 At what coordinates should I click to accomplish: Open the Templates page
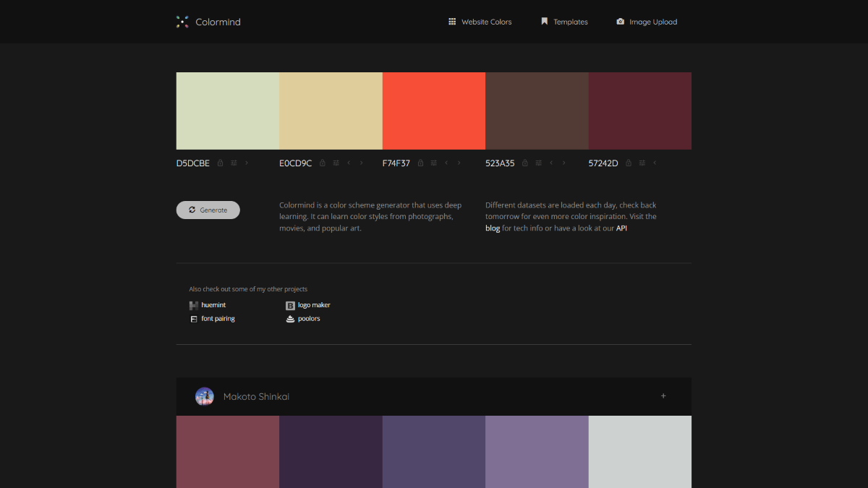(x=569, y=22)
